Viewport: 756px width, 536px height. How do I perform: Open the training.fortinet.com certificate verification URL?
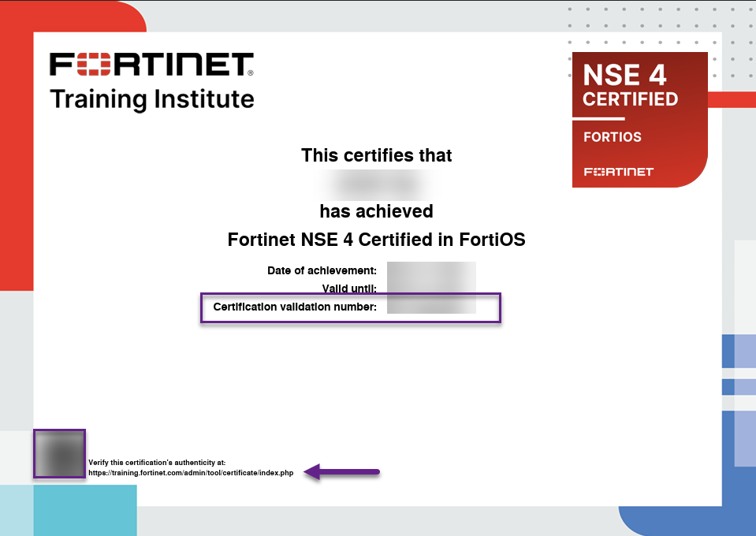click(x=191, y=473)
